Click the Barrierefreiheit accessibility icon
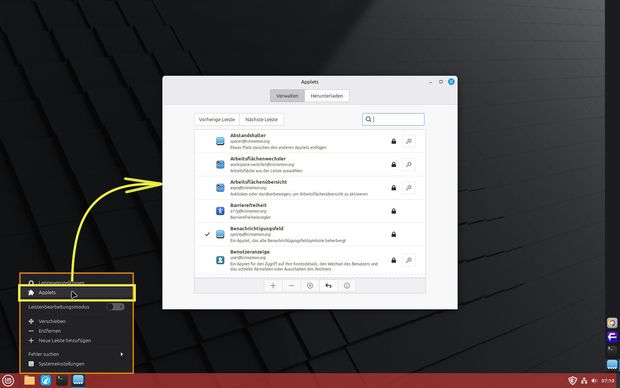This screenshot has height=388, width=620. [220, 211]
